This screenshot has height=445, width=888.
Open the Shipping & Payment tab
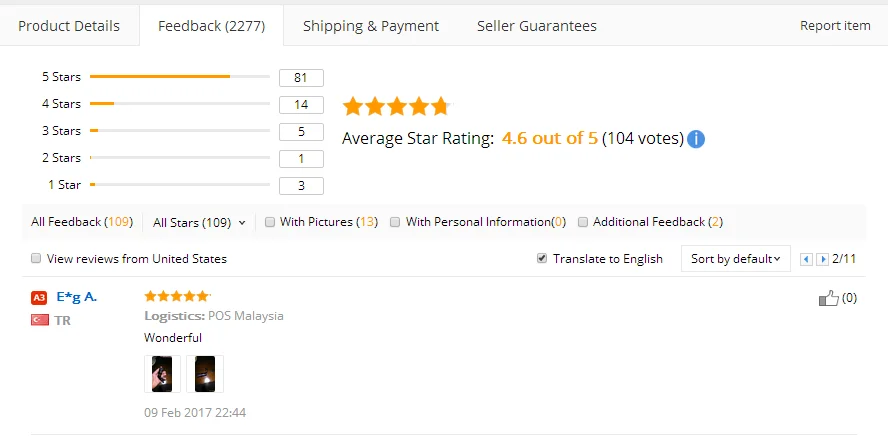pos(371,26)
